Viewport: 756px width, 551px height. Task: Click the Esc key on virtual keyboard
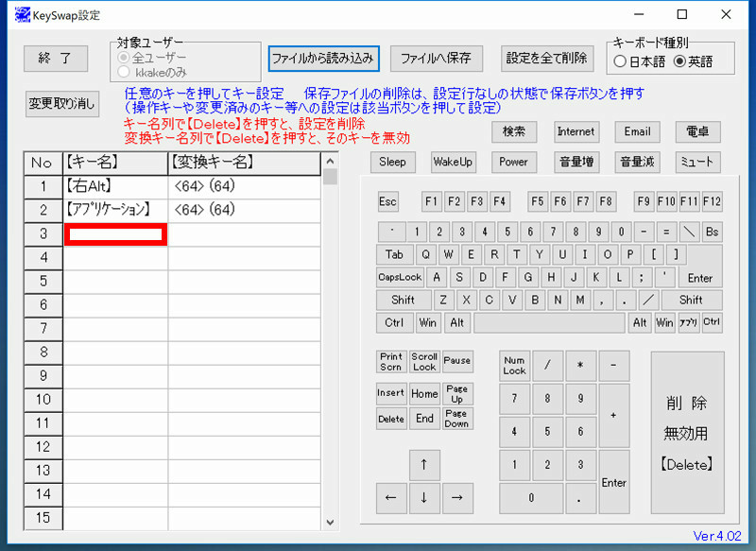click(387, 201)
